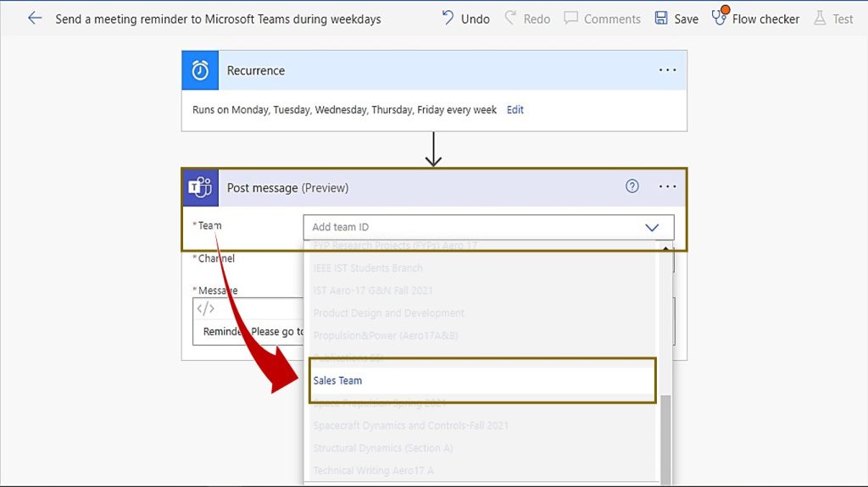Image resolution: width=868 pixels, height=487 pixels.
Task: Open the Post message ellipsis menu
Action: pos(667,186)
